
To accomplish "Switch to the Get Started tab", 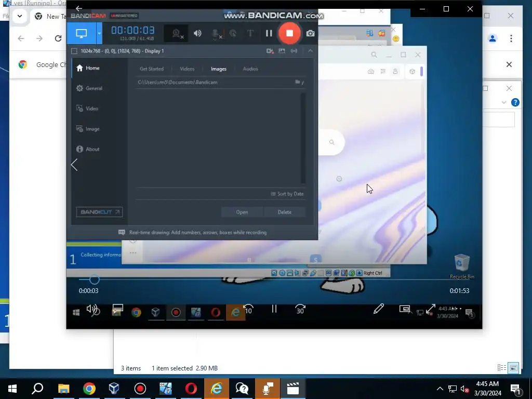I will (x=152, y=69).
